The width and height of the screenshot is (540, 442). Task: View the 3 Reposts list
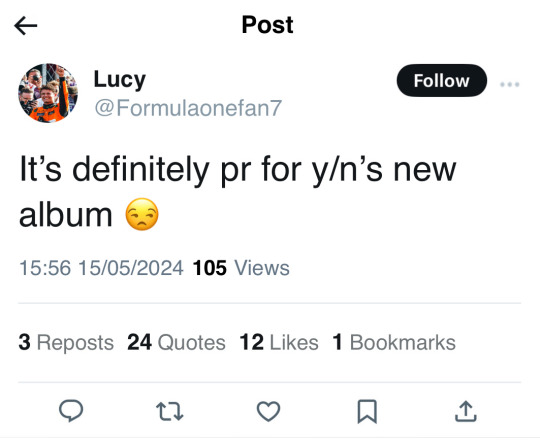coord(66,342)
